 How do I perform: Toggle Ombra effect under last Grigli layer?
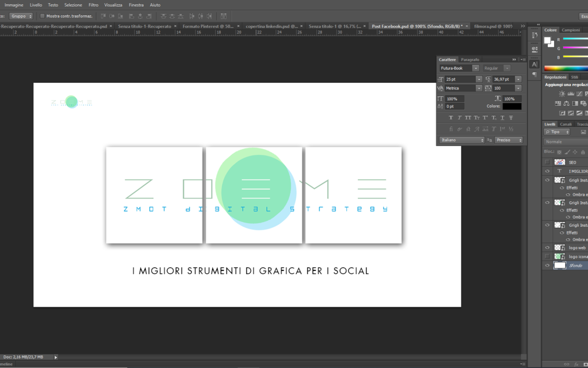click(568, 239)
